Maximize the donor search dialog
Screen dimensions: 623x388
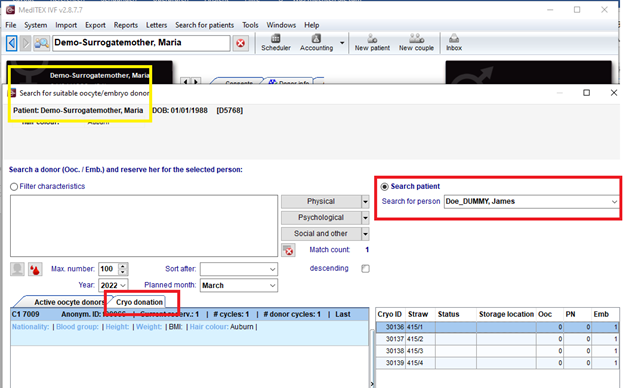click(x=586, y=93)
